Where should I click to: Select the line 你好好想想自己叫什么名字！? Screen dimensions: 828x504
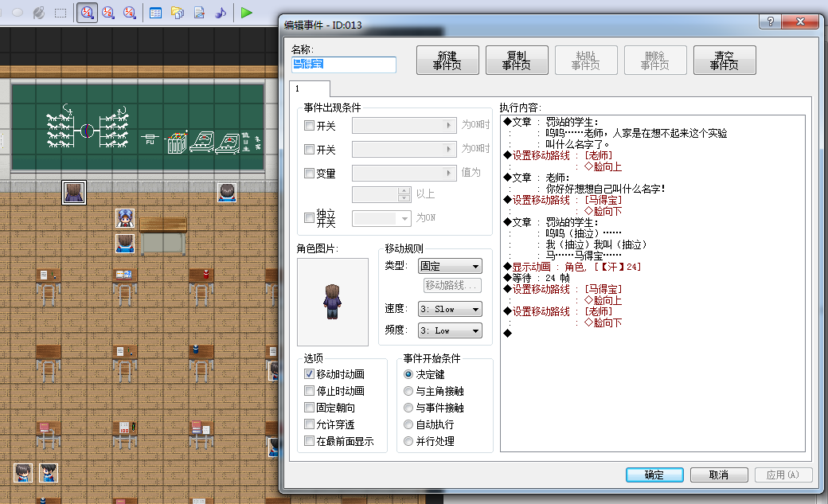(605, 189)
